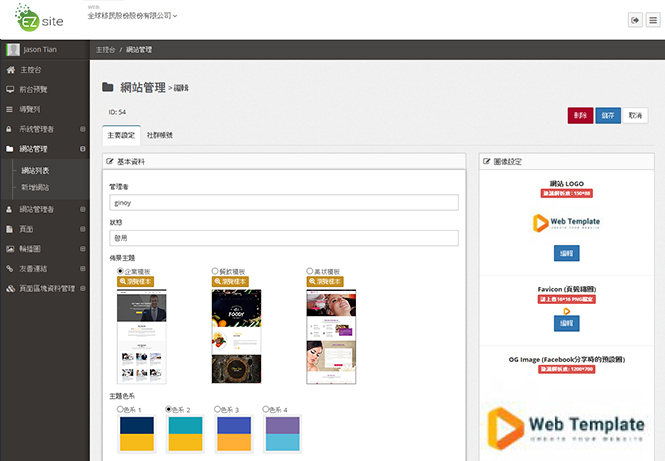Open the hamburger menu icon at top right
This screenshot has width=665, height=461.
653,20
